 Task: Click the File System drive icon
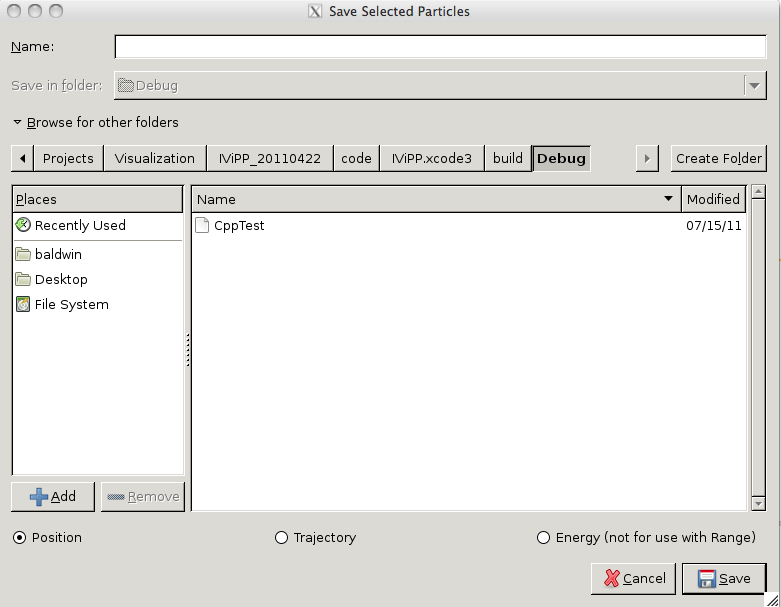point(23,304)
